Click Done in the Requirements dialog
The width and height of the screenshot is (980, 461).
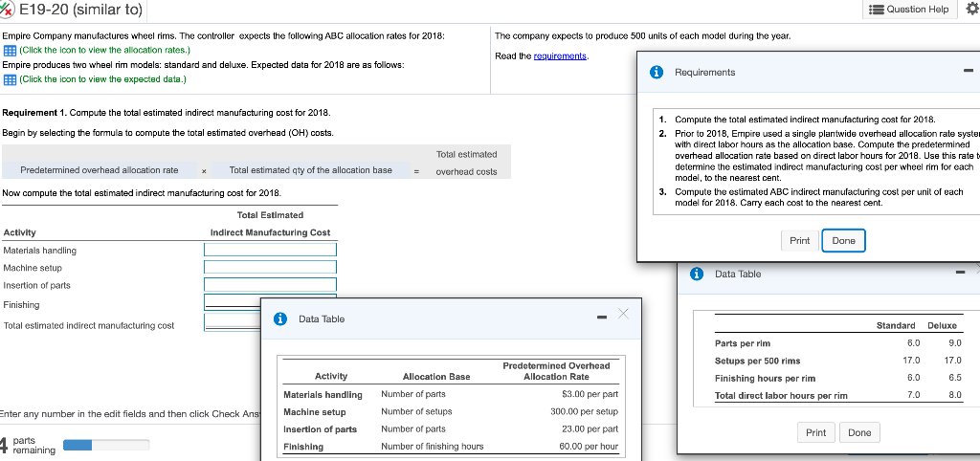point(844,240)
